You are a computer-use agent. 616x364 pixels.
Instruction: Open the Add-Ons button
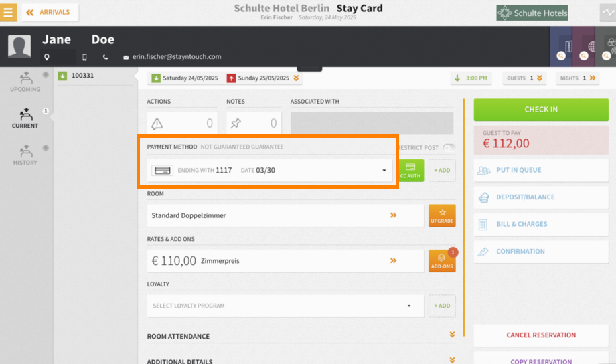[x=442, y=261]
